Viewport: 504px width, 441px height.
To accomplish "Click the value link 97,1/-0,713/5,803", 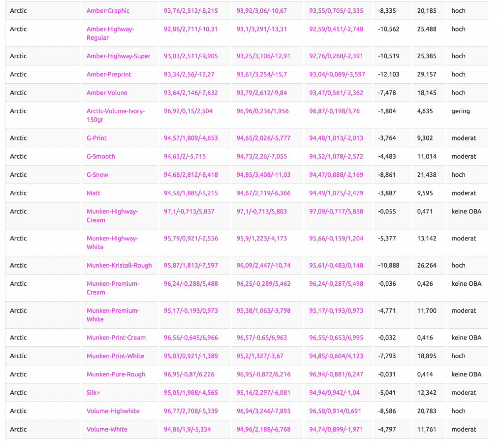I will (262, 211).
